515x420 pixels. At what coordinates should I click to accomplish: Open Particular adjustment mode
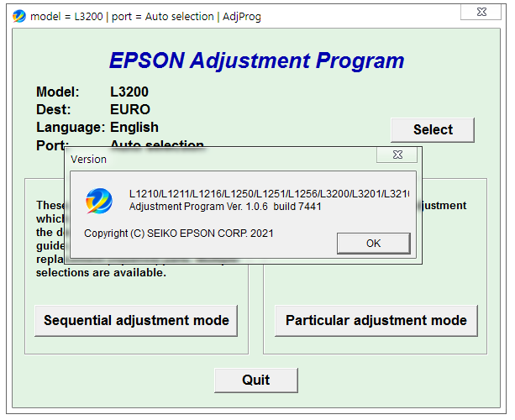[376, 321]
